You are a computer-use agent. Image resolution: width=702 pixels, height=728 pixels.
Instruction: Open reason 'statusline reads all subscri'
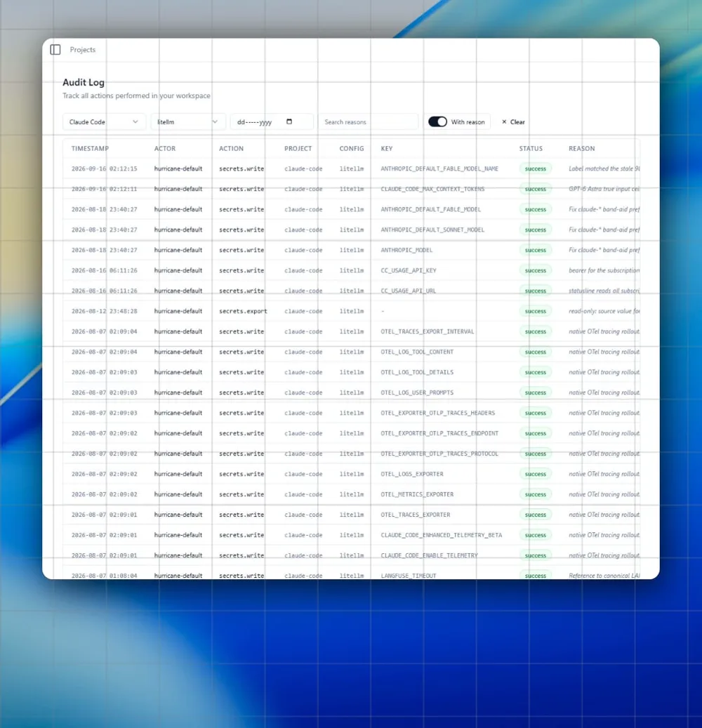[x=604, y=291]
